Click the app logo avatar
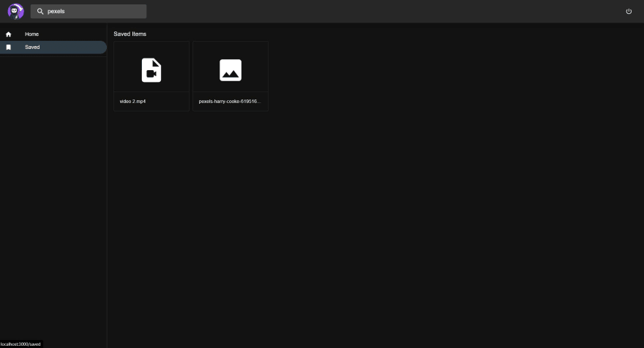 point(15,11)
